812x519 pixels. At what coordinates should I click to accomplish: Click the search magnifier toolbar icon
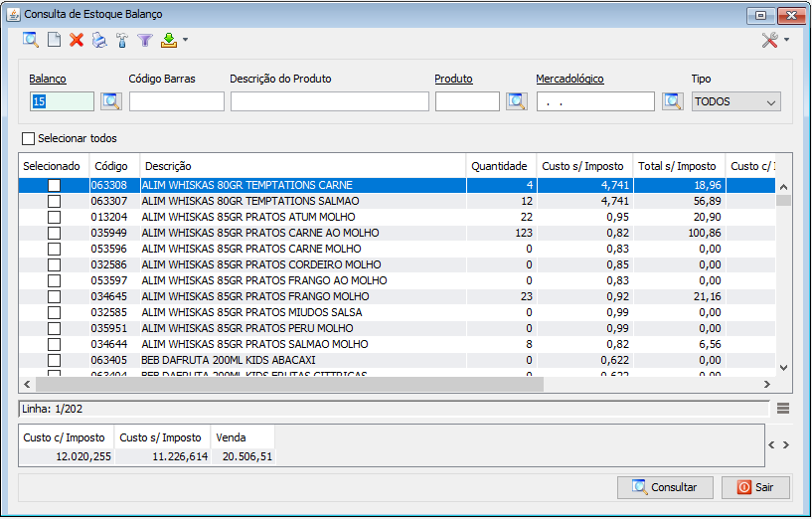point(31,40)
